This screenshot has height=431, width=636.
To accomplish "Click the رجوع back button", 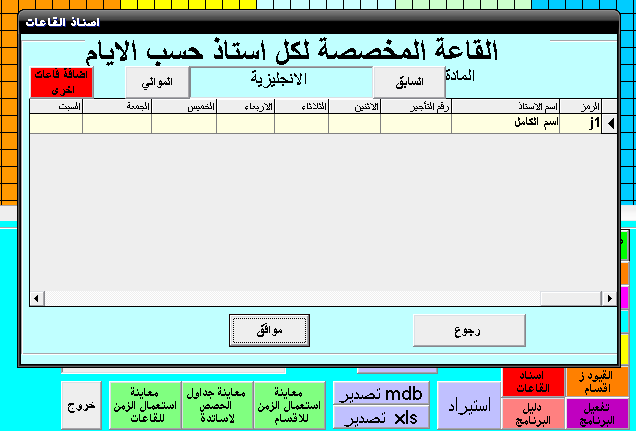I will 469,330.
